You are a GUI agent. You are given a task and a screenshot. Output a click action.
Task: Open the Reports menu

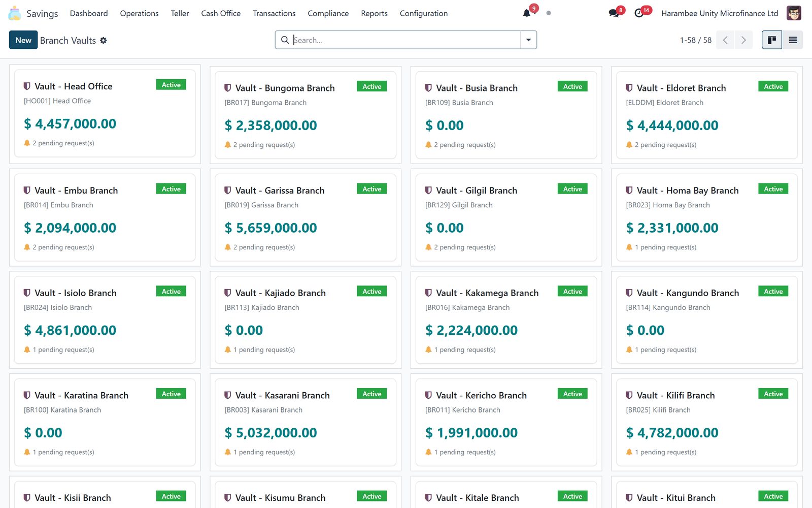[x=374, y=13]
